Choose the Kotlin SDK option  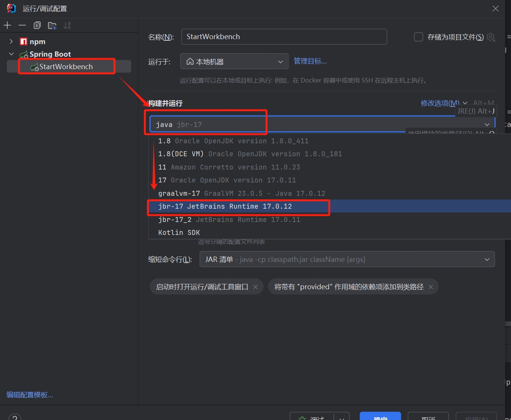tap(330, 233)
